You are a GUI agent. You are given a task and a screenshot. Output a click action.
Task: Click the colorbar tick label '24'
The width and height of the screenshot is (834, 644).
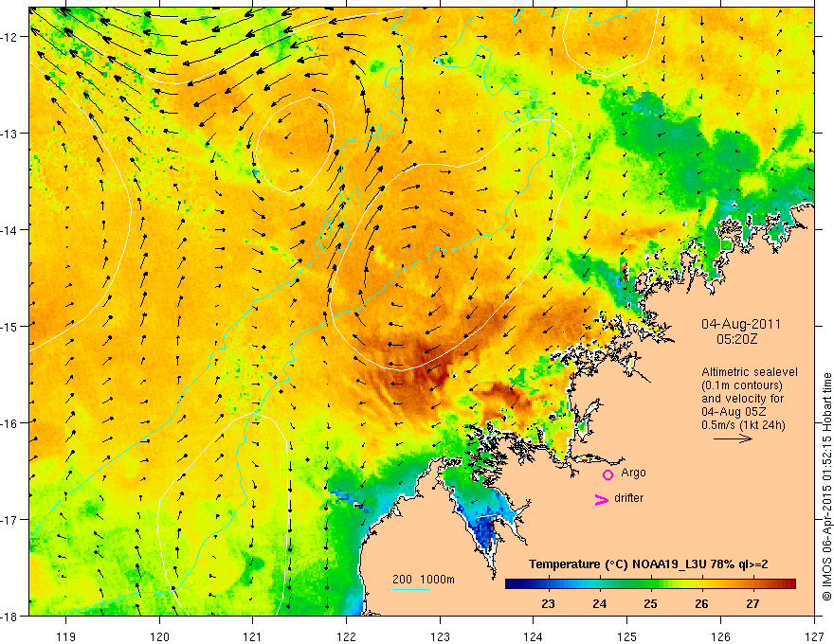tap(599, 603)
